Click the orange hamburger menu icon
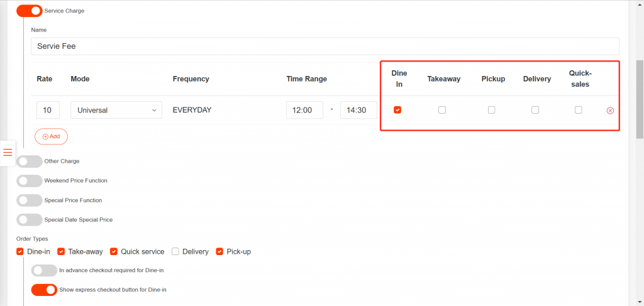Viewport: 644px width, 306px height. point(8,153)
